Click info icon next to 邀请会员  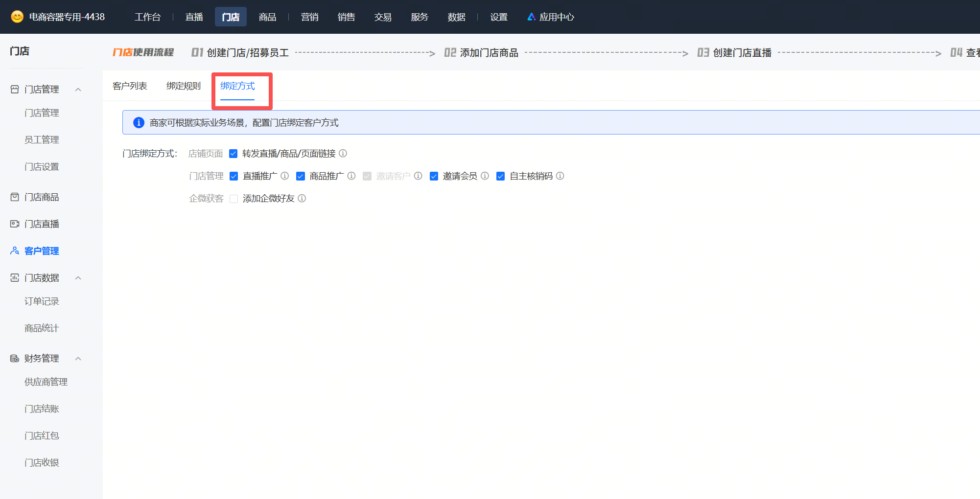(485, 176)
